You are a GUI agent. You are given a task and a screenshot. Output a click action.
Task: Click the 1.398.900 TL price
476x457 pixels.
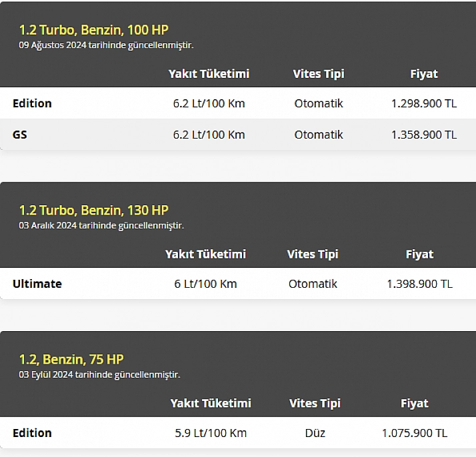tap(419, 284)
